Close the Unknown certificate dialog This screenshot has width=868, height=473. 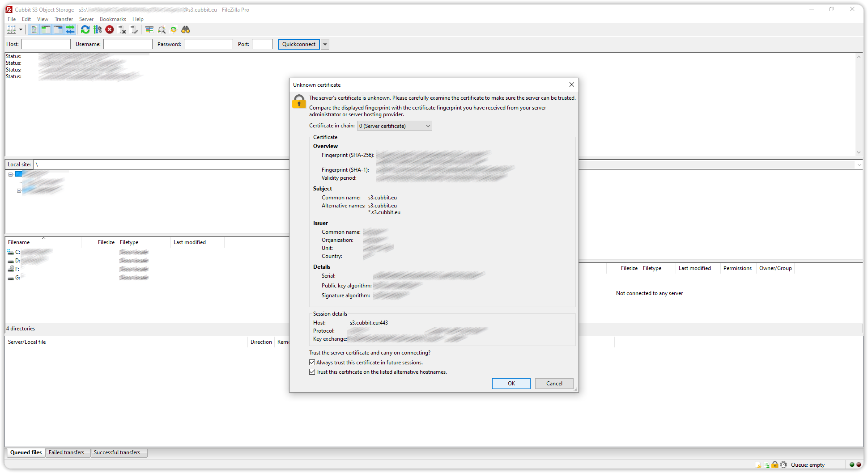click(x=571, y=84)
